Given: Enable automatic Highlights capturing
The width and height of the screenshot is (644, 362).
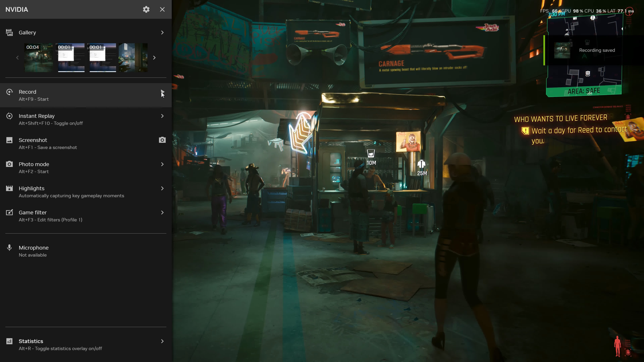Looking at the screenshot, I should pyautogui.click(x=162, y=188).
